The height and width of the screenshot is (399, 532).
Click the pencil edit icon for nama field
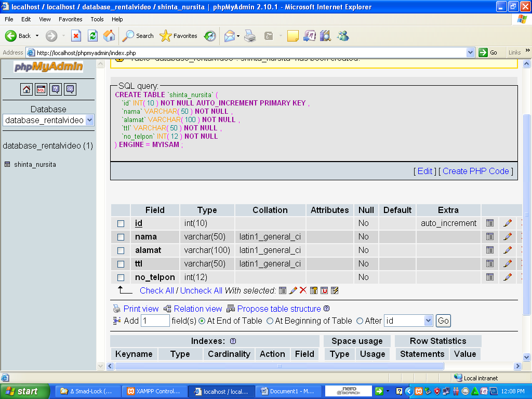[508, 237]
